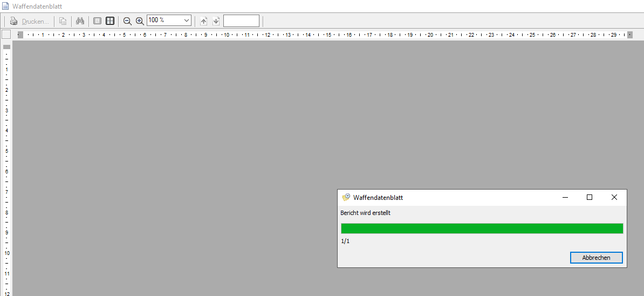The image size is (644, 296).
Task: Maximize the Waffendatenblatt progress dialog
Action: 590,198
